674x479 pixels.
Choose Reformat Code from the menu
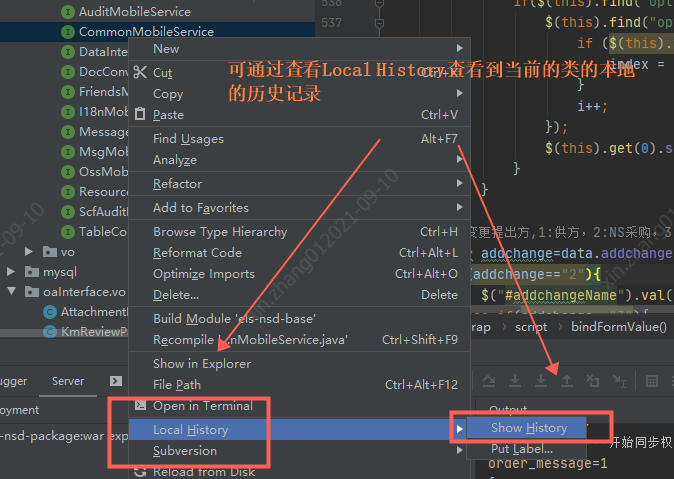tap(300, 253)
